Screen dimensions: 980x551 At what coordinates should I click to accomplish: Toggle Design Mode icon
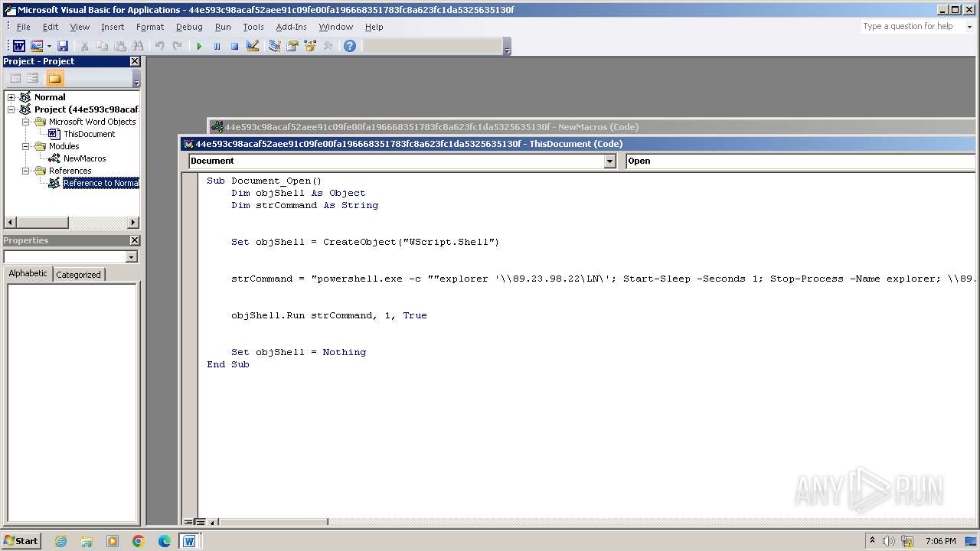pyautogui.click(x=252, y=46)
